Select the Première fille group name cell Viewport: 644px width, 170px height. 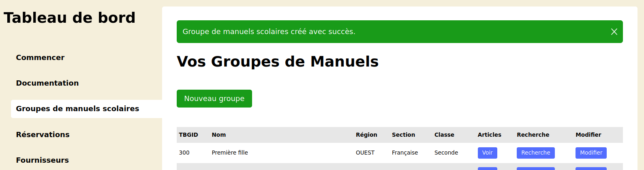pyautogui.click(x=230, y=153)
